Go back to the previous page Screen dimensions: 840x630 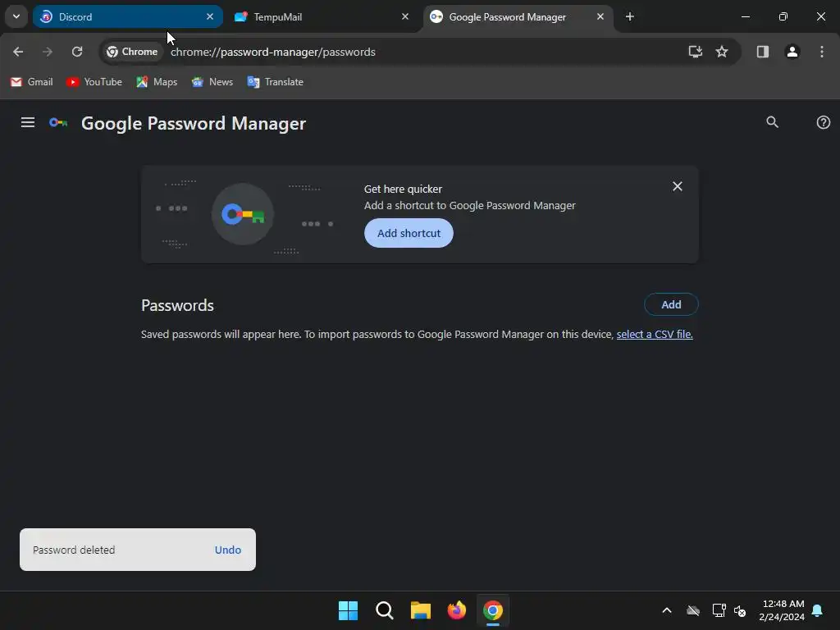click(18, 52)
